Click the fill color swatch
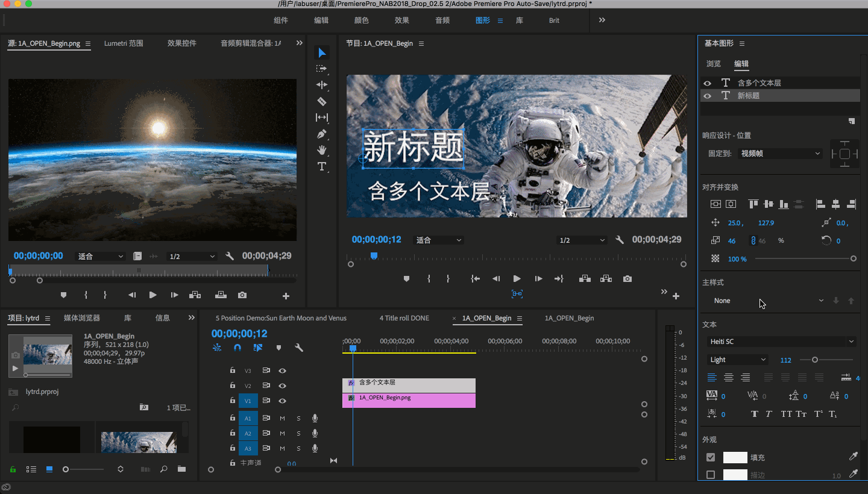The image size is (868, 494). [735, 457]
